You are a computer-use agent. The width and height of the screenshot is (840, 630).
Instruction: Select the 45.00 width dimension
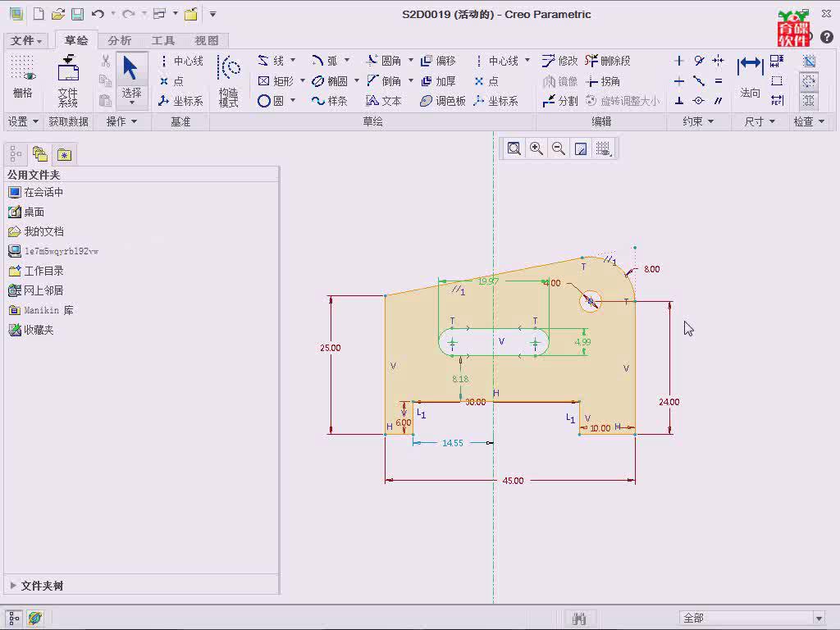coord(513,481)
